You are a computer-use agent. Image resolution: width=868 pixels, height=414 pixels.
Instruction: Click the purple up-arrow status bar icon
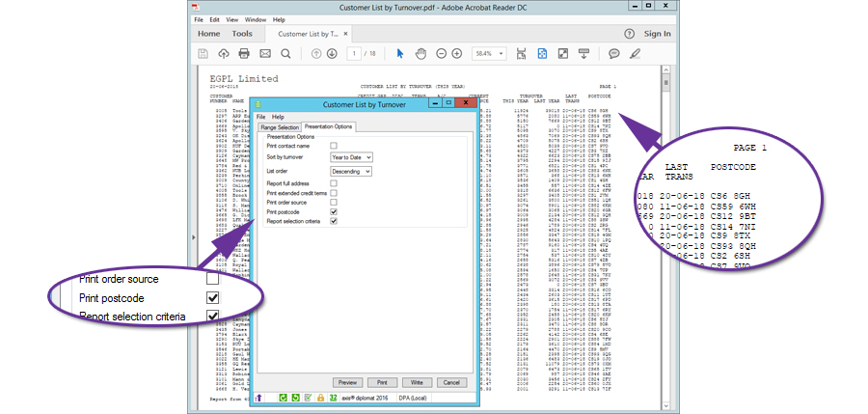coord(258,398)
